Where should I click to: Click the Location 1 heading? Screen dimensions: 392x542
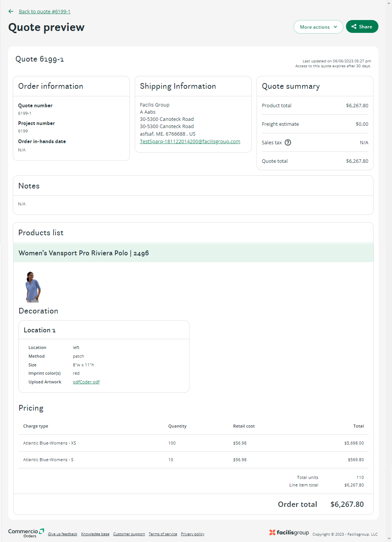click(x=40, y=330)
